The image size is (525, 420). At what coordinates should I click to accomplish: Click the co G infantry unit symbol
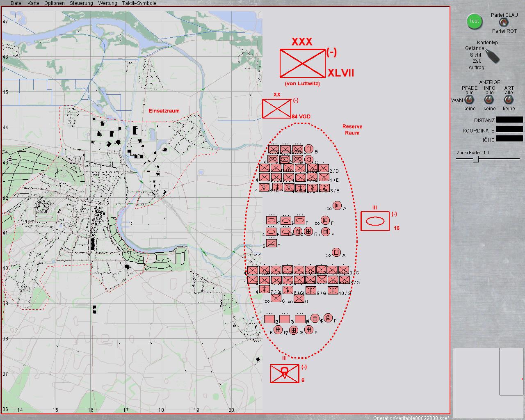(276, 298)
